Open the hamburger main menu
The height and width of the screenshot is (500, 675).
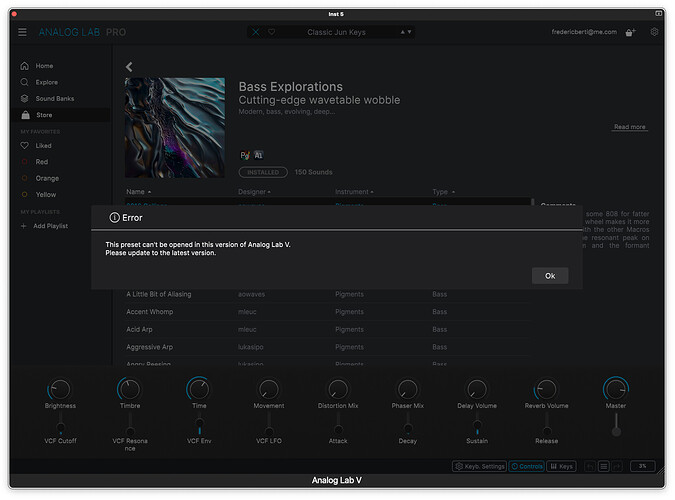pos(22,32)
